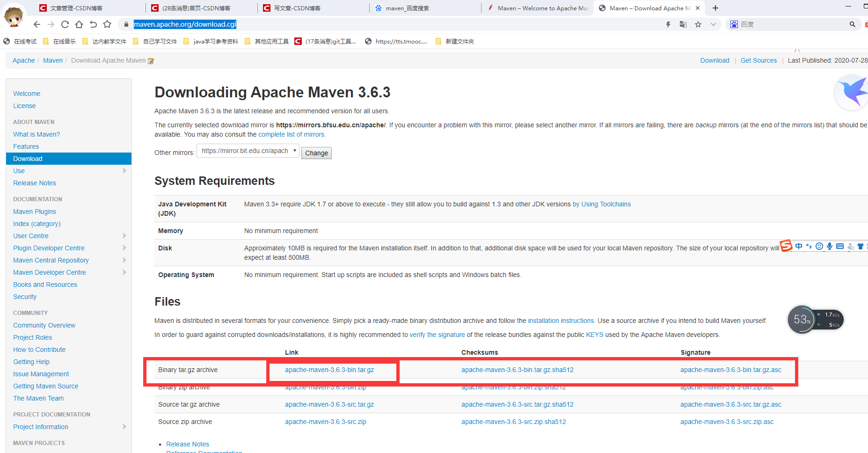Open the Sogou emoji picker
Viewport: 868px width, 453px height.
click(819, 246)
